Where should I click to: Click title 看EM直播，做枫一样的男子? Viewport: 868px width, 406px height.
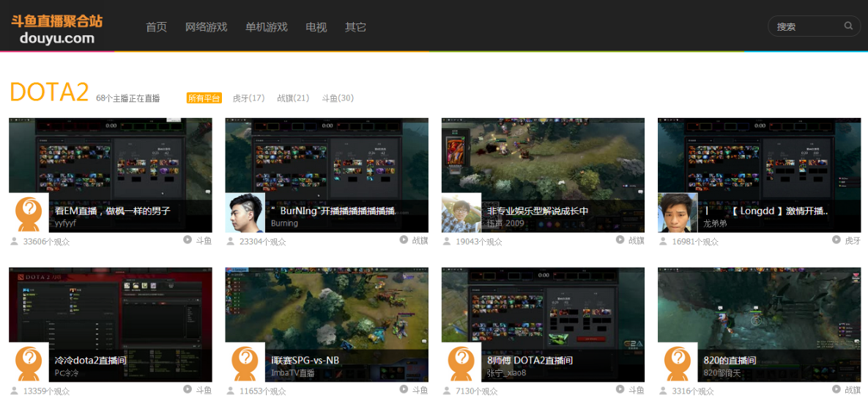[x=112, y=211]
